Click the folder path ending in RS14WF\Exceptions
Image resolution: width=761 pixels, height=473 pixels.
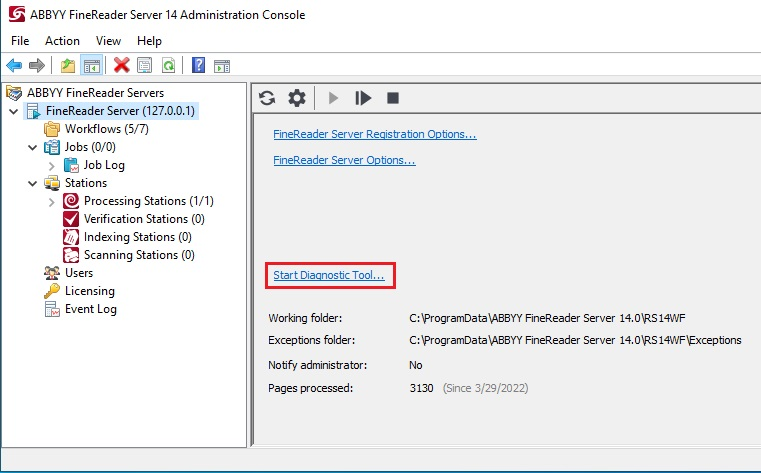click(575, 340)
